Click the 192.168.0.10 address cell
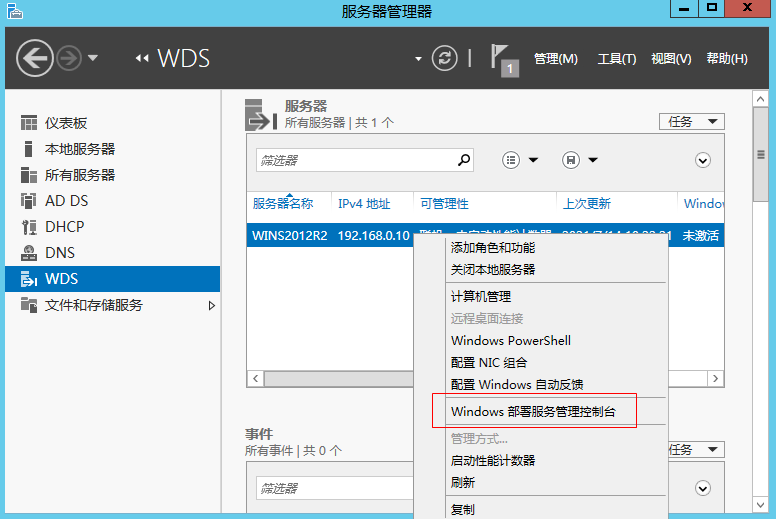Viewport: 776px width, 519px height. [374, 236]
